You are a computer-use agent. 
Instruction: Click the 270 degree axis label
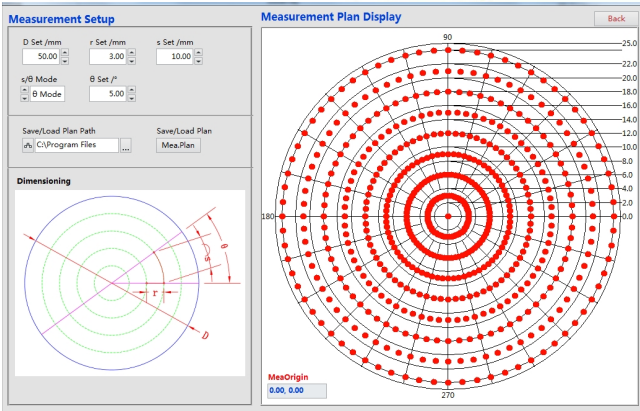[x=448, y=395]
